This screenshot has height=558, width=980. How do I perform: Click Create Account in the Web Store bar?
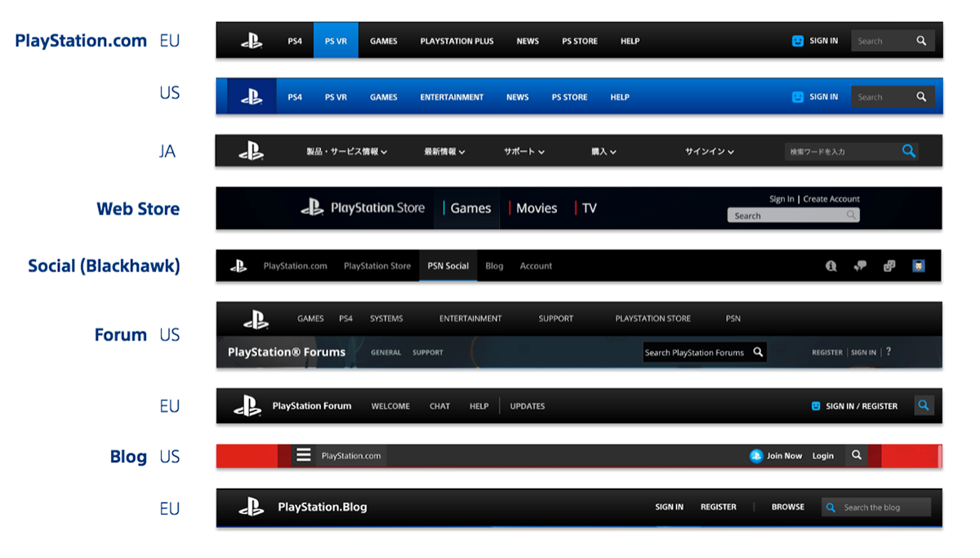tap(831, 199)
